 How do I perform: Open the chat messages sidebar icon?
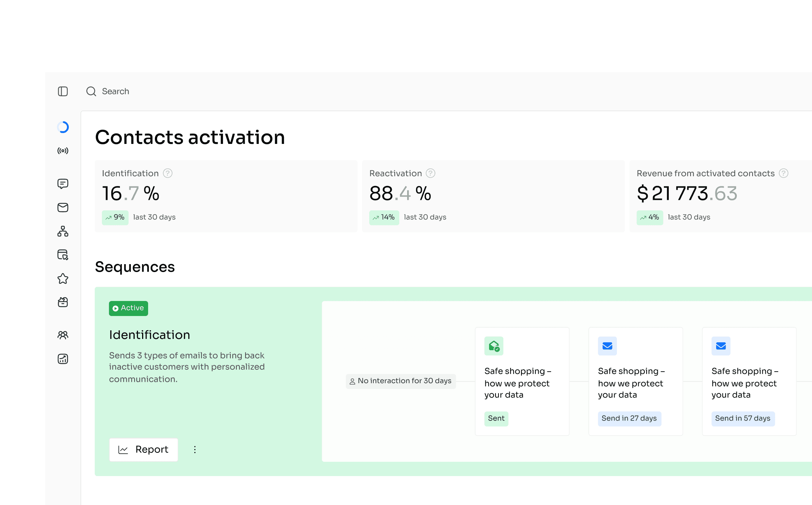63,184
